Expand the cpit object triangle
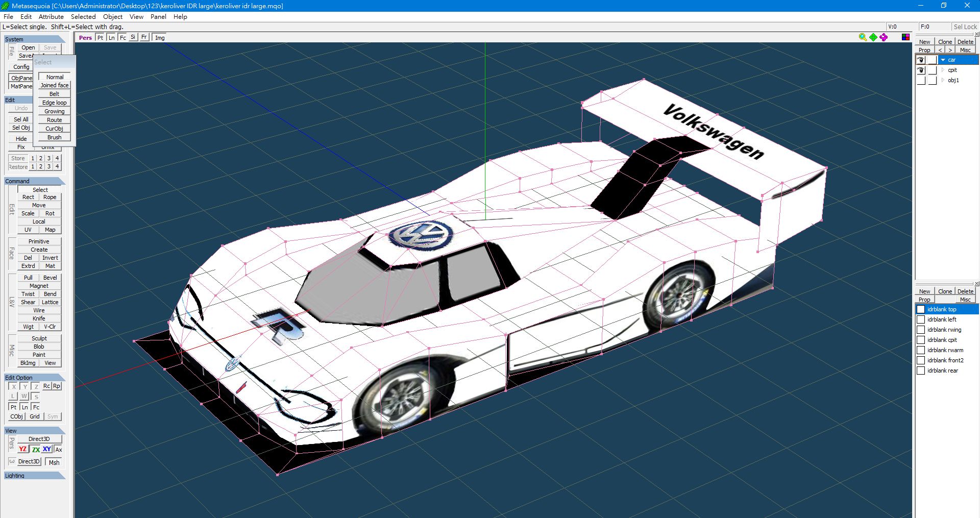 (x=943, y=70)
